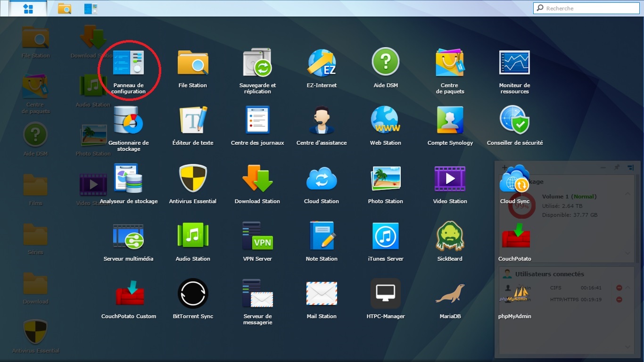Launch BitTorrent Sync

pyautogui.click(x=193, y=294)
